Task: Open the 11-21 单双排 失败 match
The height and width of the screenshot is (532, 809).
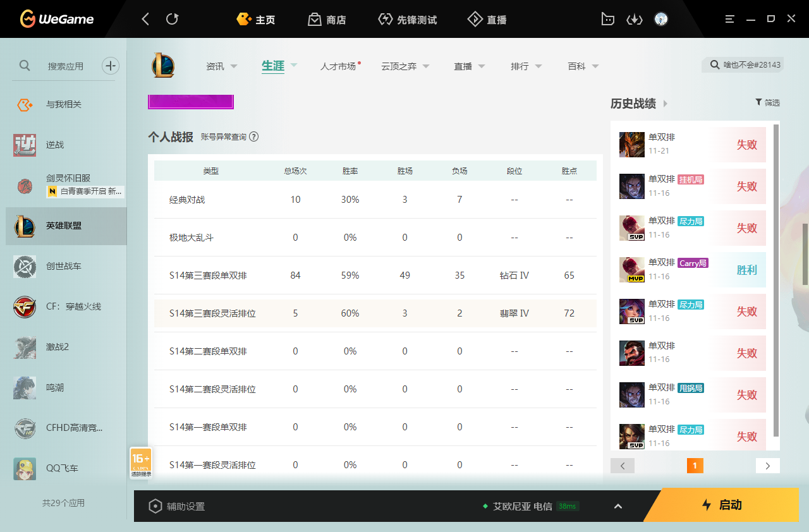Action: pos(692,145)
